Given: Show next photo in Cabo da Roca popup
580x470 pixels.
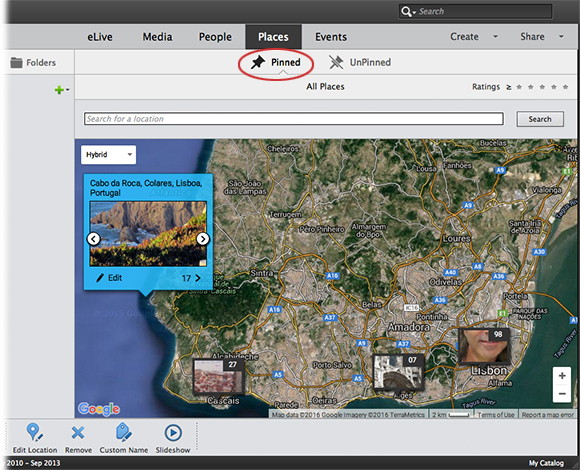Looking at the screenshot, I should point(203,239).
